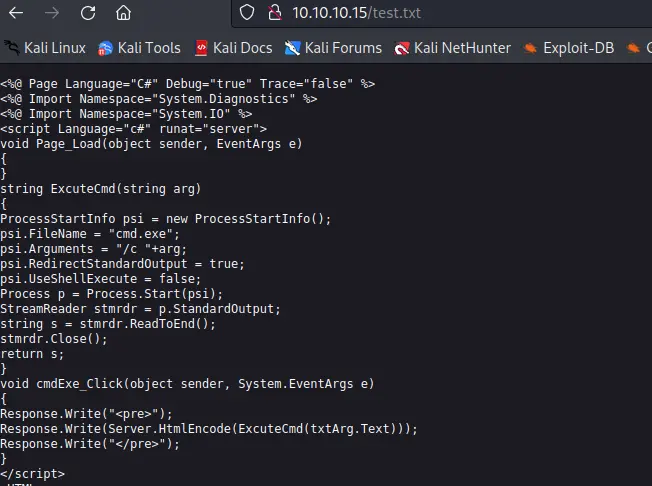Open the browser home page
This screenshot has height=486, width=652.
[123, 13]
